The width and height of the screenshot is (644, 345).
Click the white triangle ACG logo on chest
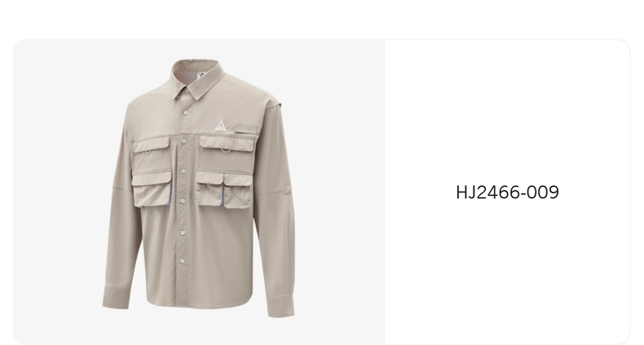220,126
